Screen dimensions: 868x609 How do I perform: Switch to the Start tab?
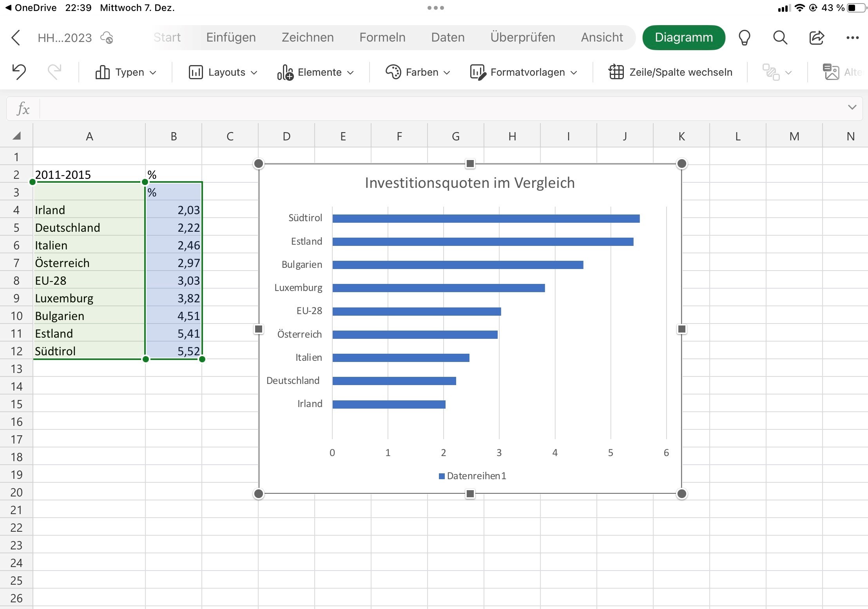(x=167, y=37)
